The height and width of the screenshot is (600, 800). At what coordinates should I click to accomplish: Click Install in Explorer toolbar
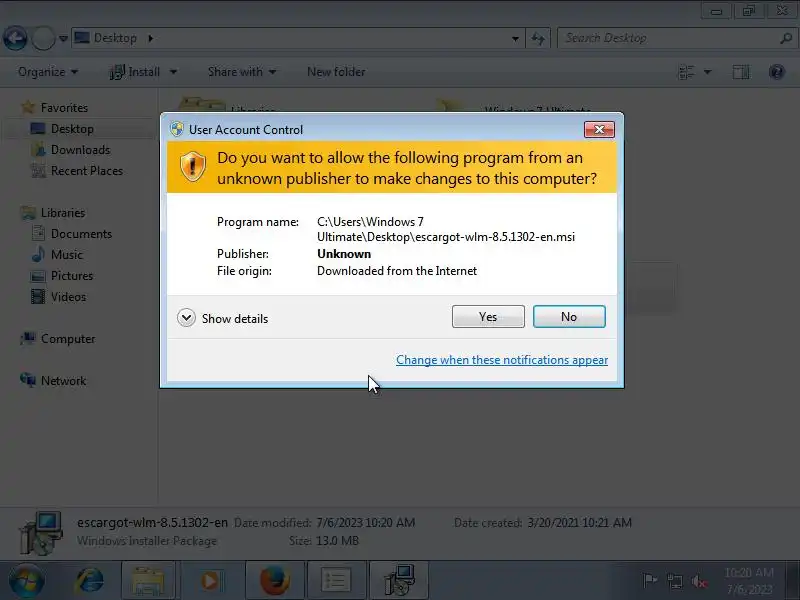pyautogui.click(x=135, y=72)
